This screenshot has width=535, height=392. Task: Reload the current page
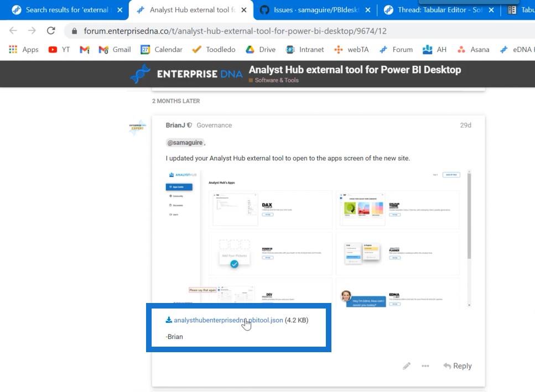(51, 30)
